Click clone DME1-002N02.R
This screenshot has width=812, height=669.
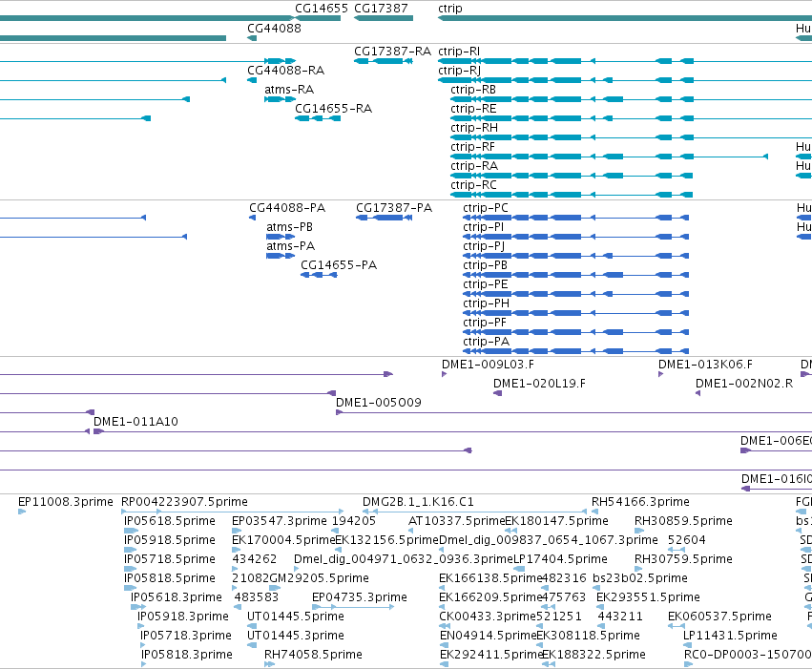pyautogui.click(x=744, y=384)
